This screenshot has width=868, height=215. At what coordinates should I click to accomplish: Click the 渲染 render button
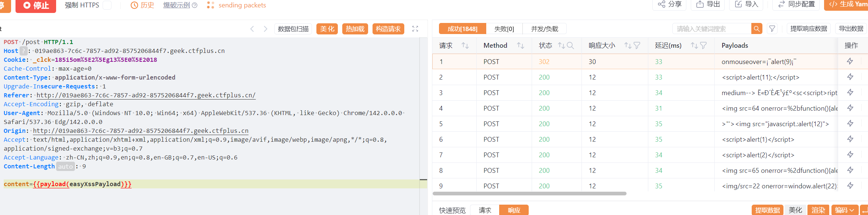pyautogui.click(x=818, y=210)
